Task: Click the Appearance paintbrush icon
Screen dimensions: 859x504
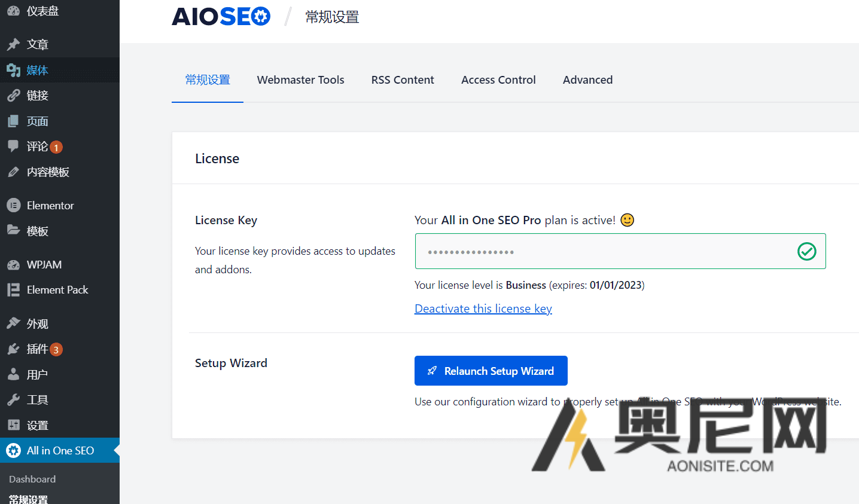Action: click(x=13, y=323)
